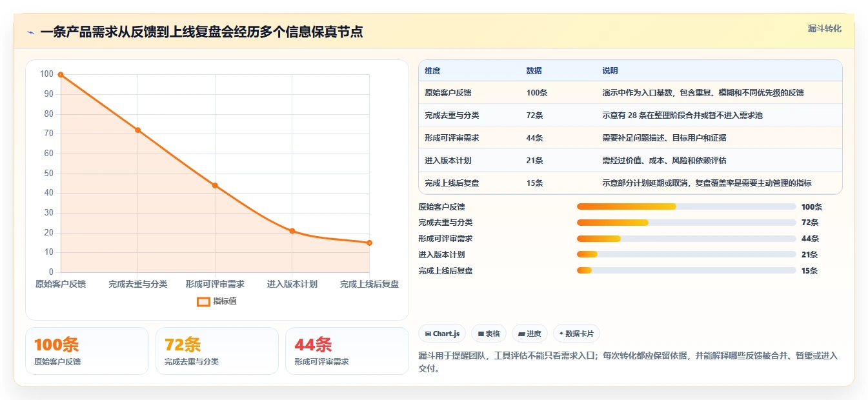
Task: Click the 形成可评审需求 progress bar
Action: click(x=686, y=239)
